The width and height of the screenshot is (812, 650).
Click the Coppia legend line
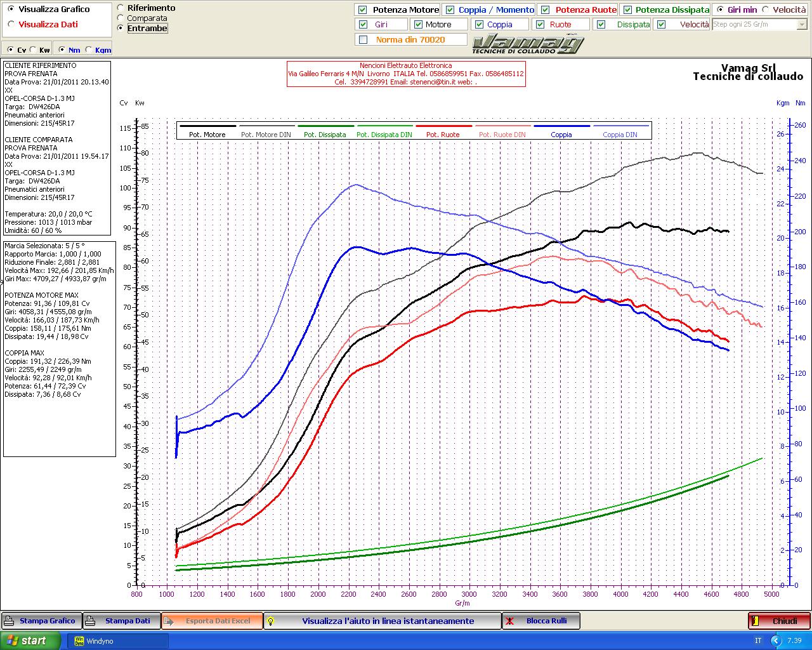(x=561, y=127)
